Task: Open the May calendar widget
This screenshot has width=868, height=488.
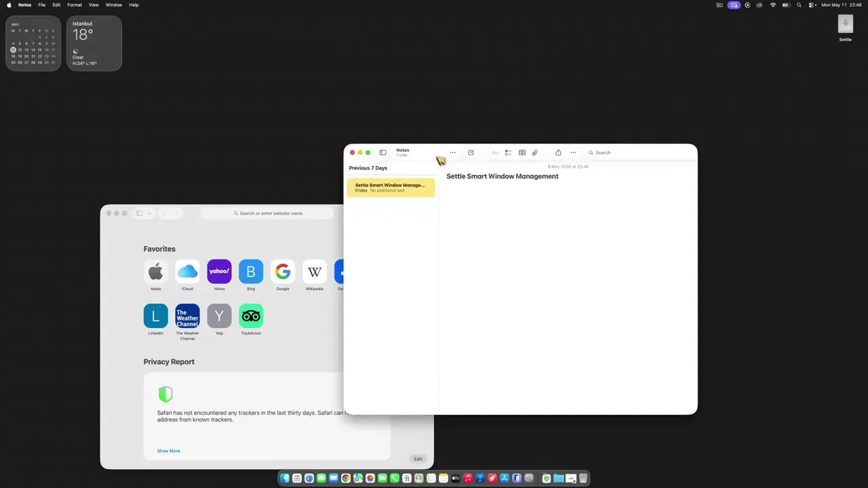Action: pyautogui.click(x=33, y=43)
